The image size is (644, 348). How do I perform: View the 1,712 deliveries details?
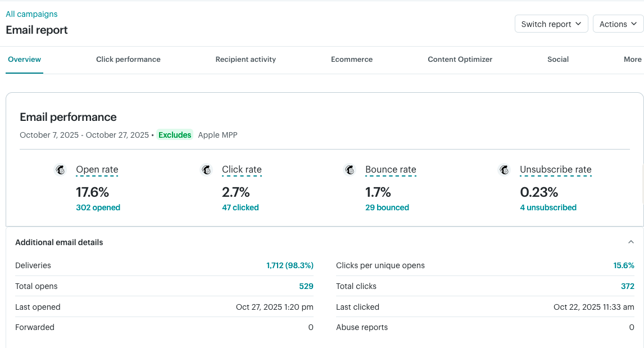click(x=290, y=265)
